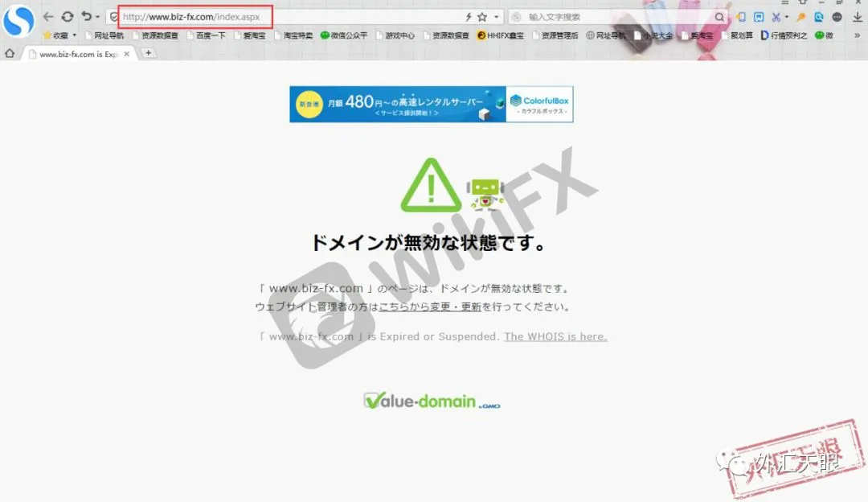Close the www.biz-fx.com tab
The height and width of the screenshot is (502, 868).
(x=127, y=54)
